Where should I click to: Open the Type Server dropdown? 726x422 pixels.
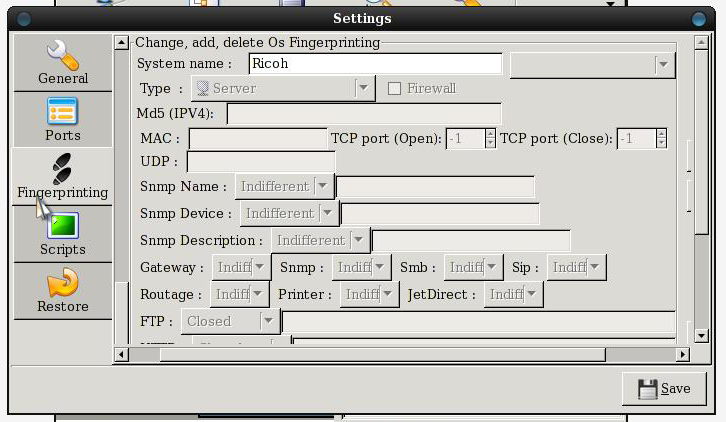282,88
